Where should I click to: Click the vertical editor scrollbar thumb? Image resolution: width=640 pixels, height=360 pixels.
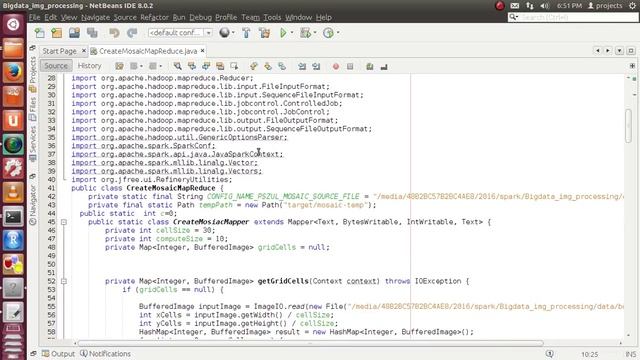coord(629,126)
